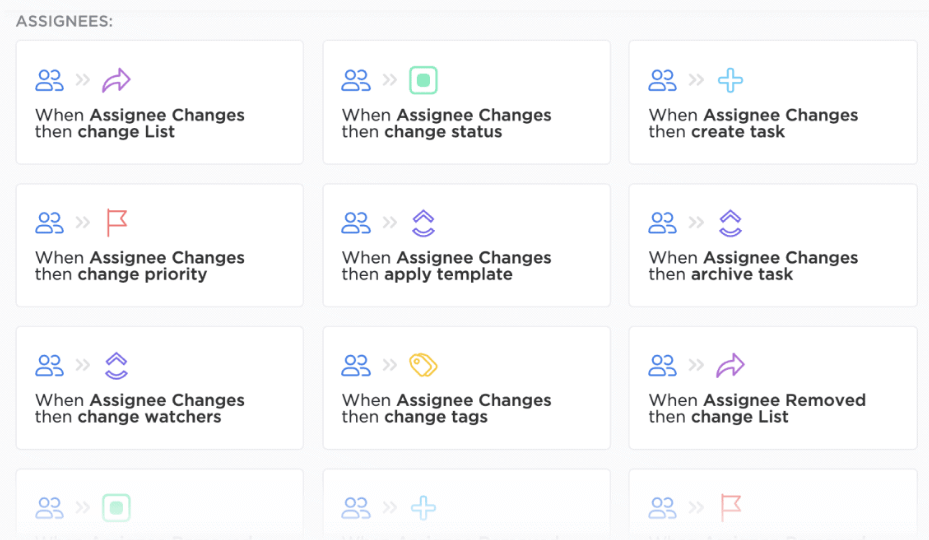Choose the 'Assignee Changes then create task' template card

coord(773,102)
